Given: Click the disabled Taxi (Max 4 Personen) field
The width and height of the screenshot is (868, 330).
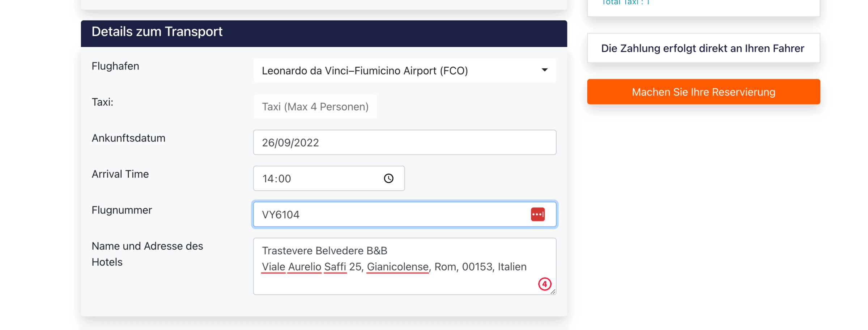Looking at the screenshot, I should point(315,107).
